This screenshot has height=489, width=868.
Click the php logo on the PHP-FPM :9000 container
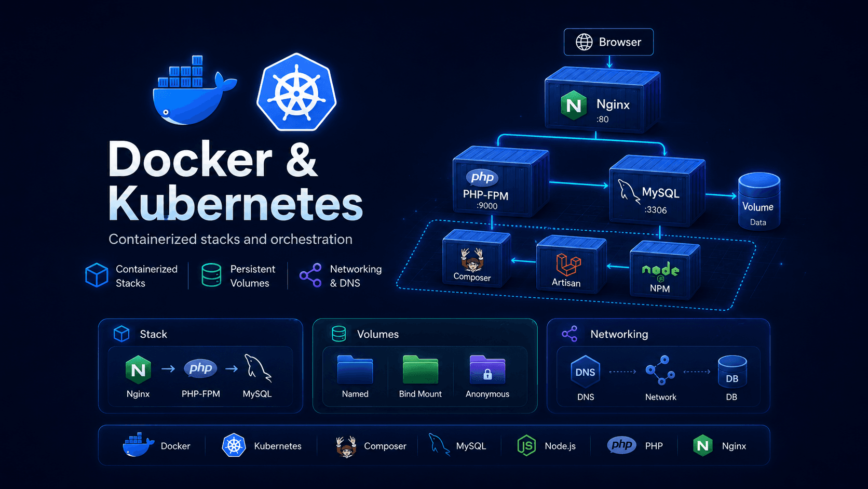482,177
